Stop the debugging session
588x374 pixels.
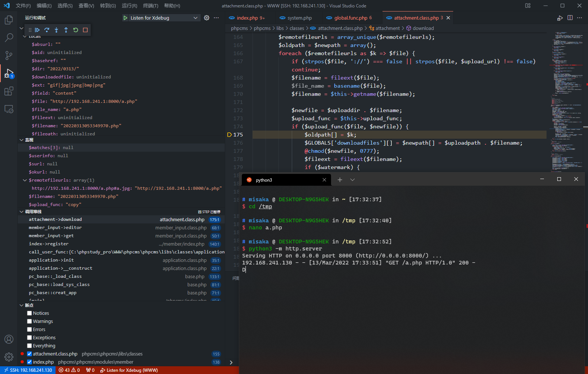(x=85, y=30)
